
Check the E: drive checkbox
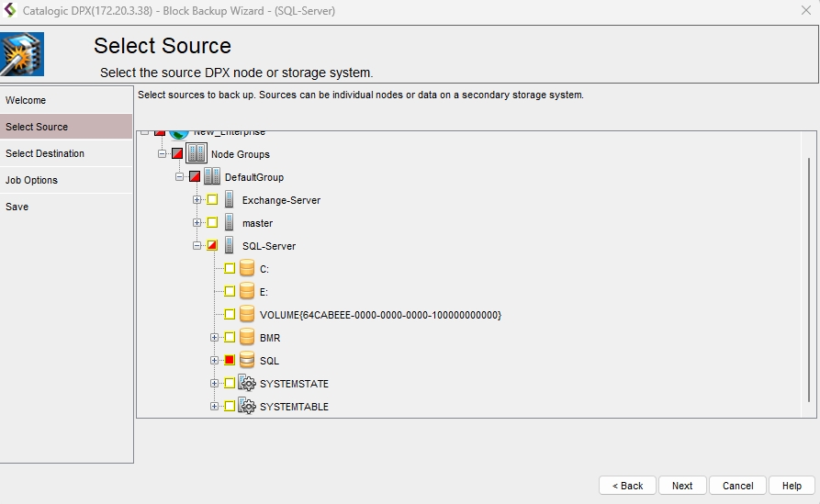[230, 292]
